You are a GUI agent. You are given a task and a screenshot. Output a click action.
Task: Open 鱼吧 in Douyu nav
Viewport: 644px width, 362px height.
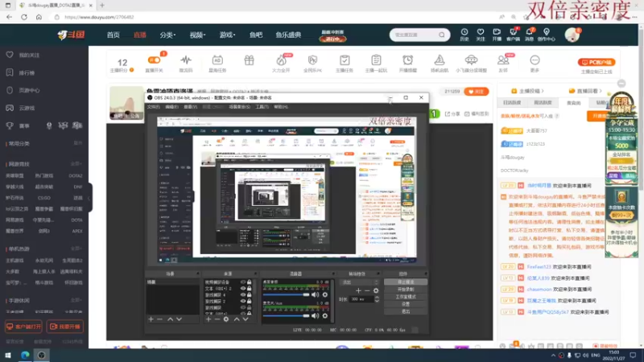pos(256,35)
